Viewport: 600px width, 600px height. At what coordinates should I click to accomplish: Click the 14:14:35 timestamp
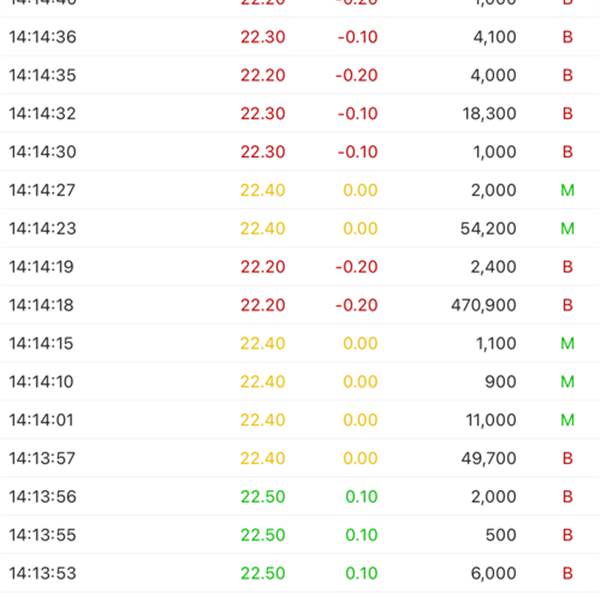(x=42, y=76)
